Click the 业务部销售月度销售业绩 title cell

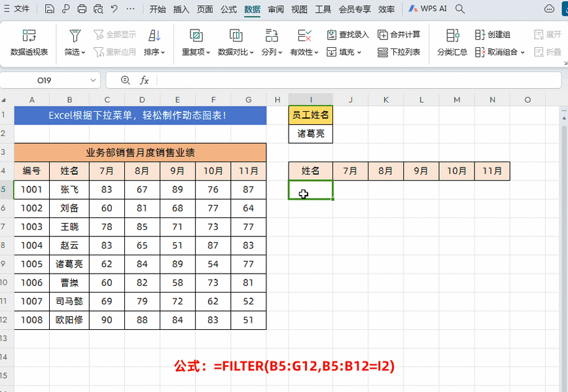click(x=140, y=152)
